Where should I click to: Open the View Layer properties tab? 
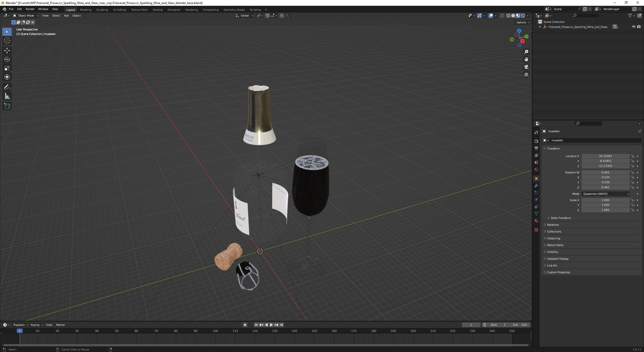(536, 155)
